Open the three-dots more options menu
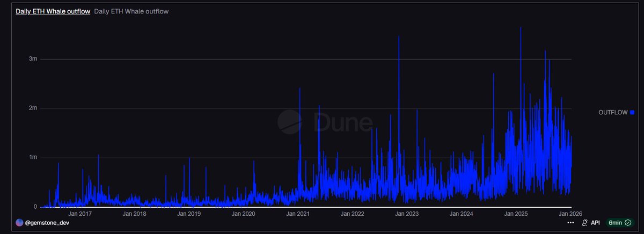644x234 pixels. (570, 222)
